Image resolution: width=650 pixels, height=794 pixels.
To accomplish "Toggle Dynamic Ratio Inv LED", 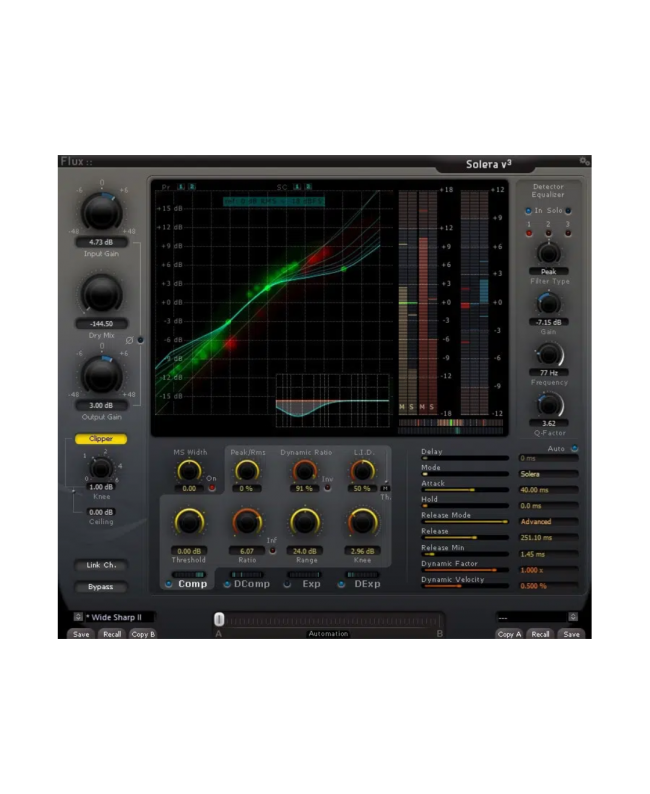I will point(328,488).
